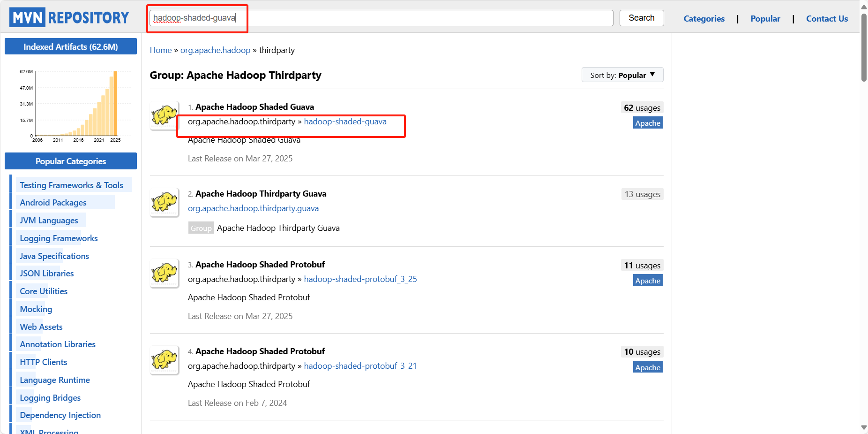Open Apache Hadoop Thirdparty Guava title
This screenshot has height=434, width=868.
[261, 194]
